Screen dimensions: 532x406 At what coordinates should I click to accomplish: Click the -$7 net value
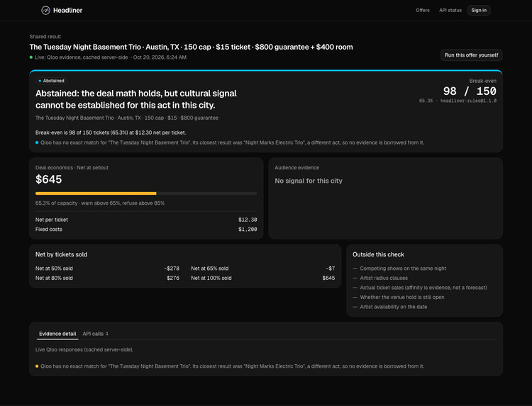330,269
